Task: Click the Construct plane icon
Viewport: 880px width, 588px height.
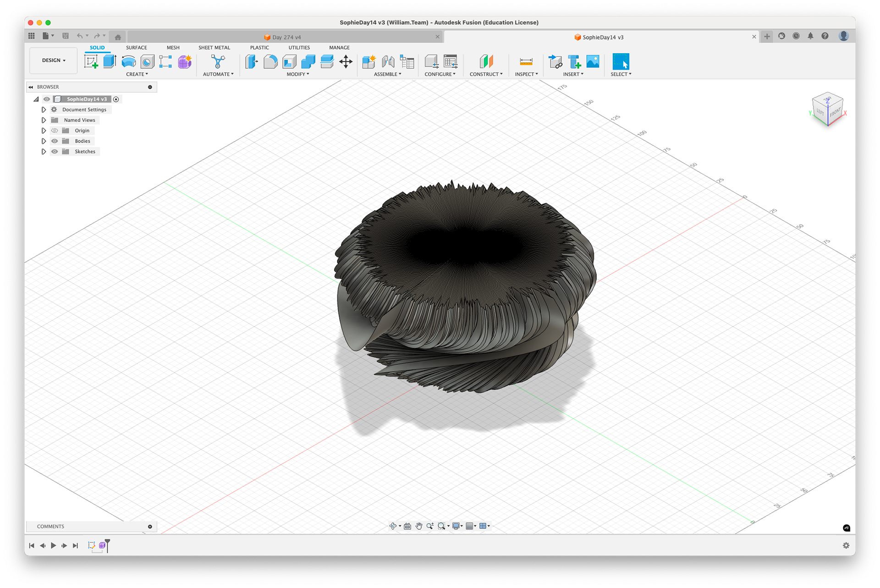Action: coord(486,61)
